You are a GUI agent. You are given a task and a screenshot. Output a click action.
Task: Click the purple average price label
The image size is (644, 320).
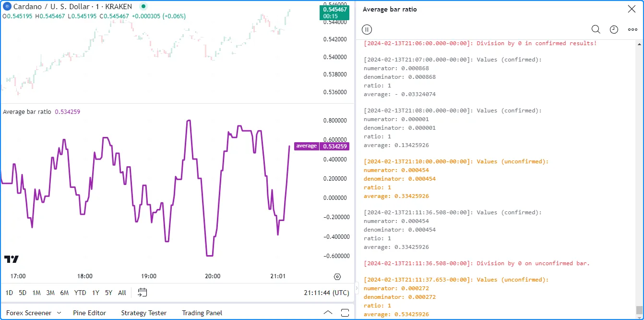[x=306, y=146]
